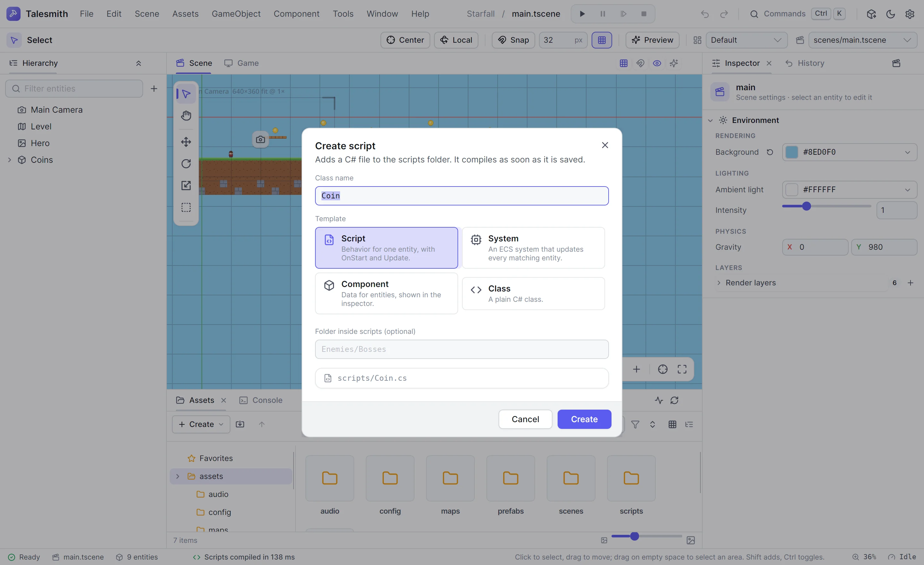Reset the Background color value
The height and width of the screenshot is (565, 924).
pyautogui.click(x=770, y=152)
